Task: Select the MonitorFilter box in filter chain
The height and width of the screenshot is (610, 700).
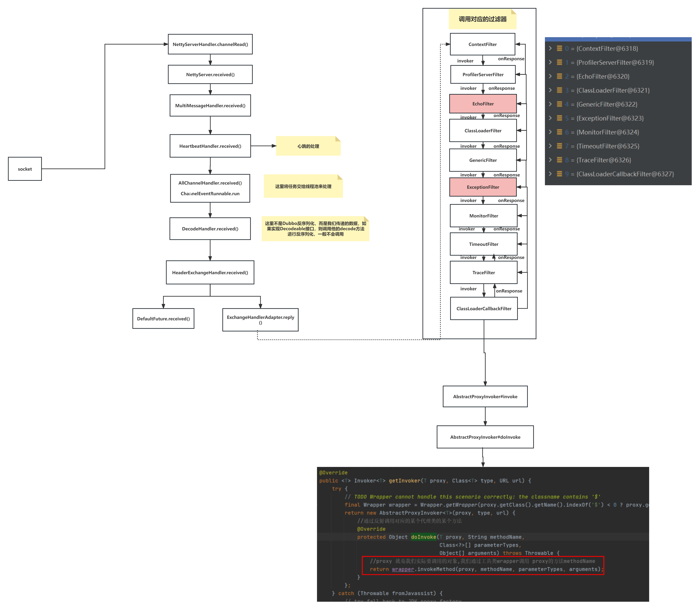Action: tap(484, 216)
